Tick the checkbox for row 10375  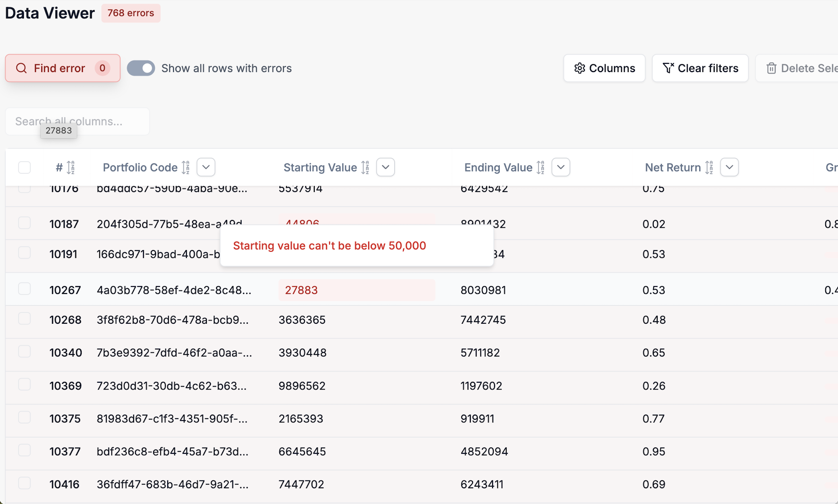(x=25, y=417)
